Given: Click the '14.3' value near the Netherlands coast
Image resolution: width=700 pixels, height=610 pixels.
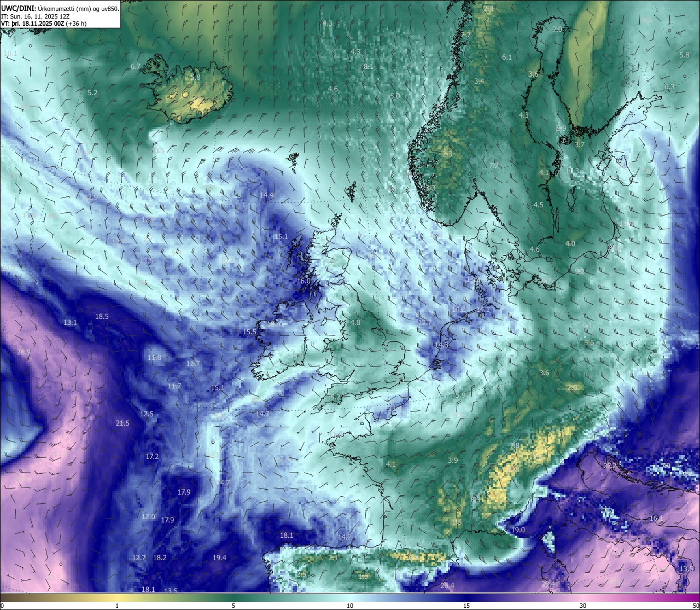Looking at the screenshot, I should (x=441, y=345).
